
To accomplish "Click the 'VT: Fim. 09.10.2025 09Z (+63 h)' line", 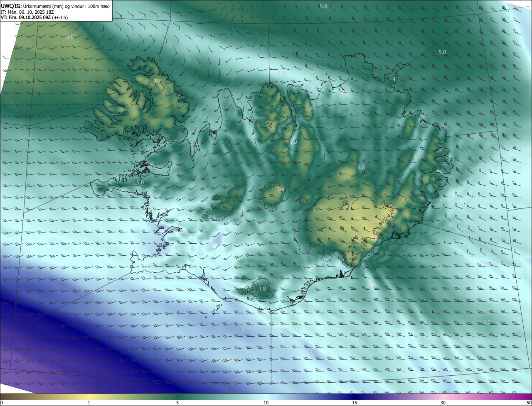I will [34, 17].
